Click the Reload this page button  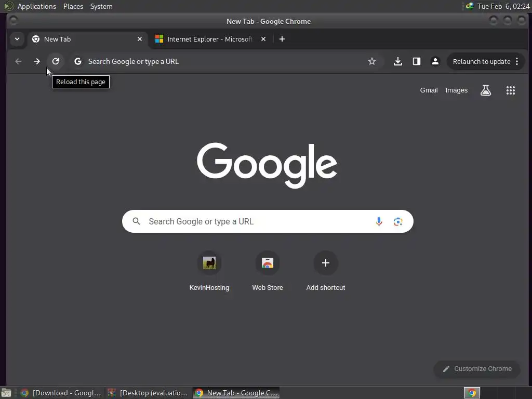click(56, 61)
